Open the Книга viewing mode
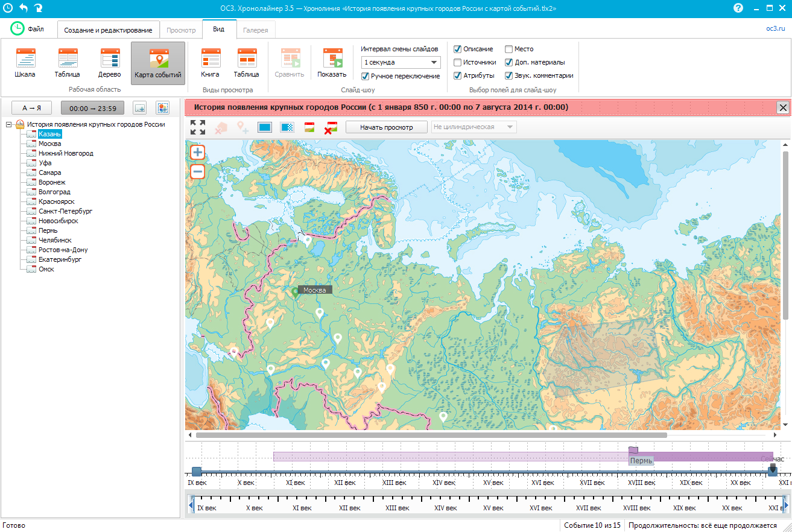Viewport: 792px width, 532px height. tap(211, 62)
